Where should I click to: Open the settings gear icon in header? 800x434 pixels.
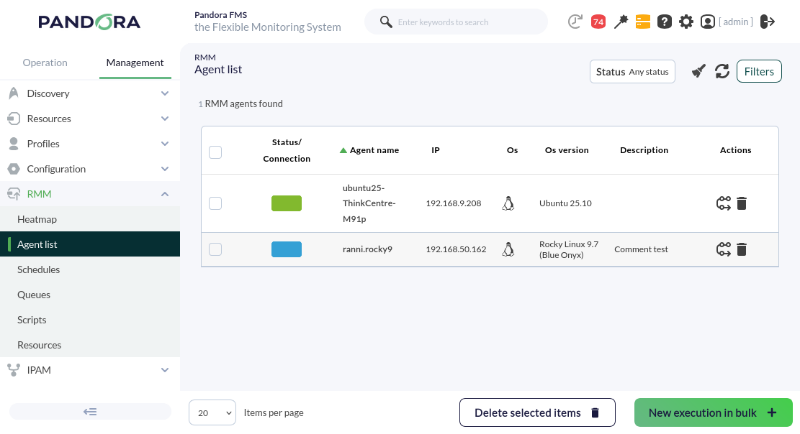point(686,21)
